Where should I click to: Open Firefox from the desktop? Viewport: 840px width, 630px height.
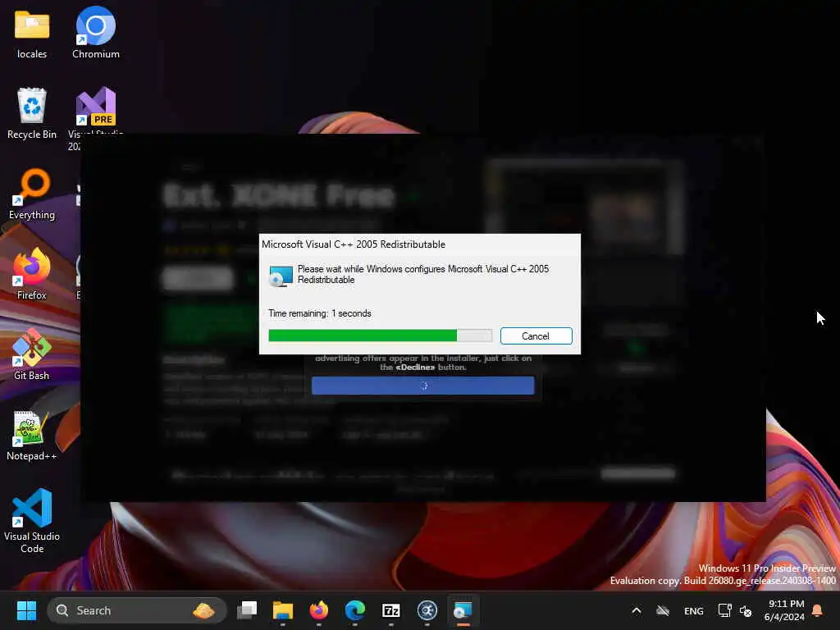pyautogui.click(x=32, y=274)
